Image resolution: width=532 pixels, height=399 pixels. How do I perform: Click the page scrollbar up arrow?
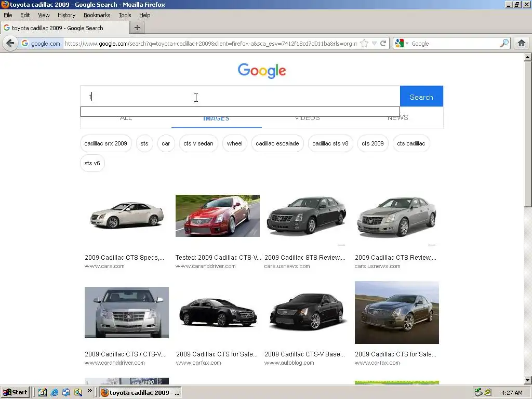[528, 57]
